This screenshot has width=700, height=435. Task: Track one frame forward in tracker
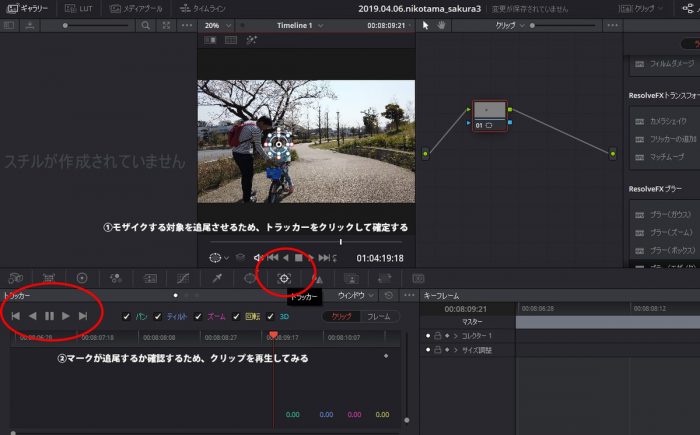83,316
